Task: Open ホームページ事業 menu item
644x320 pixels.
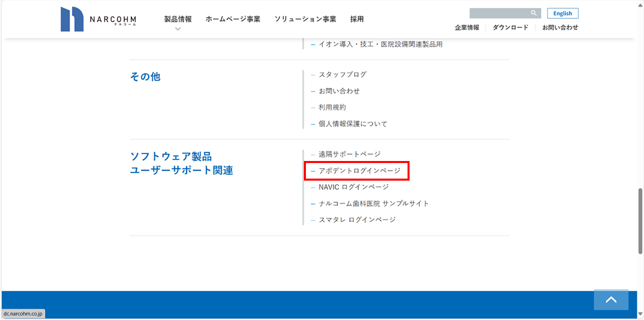Action: [x=233, y=19]
